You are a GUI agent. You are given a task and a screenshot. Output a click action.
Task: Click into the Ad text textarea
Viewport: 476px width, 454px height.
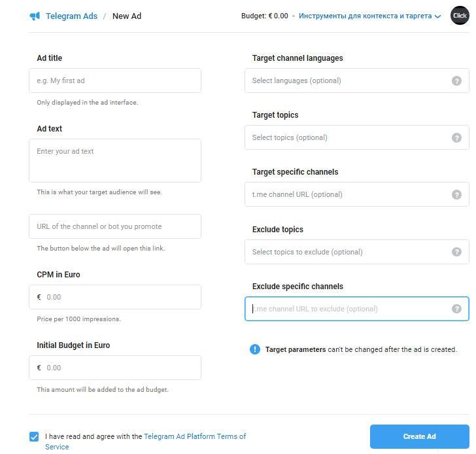tap(115, 160)
